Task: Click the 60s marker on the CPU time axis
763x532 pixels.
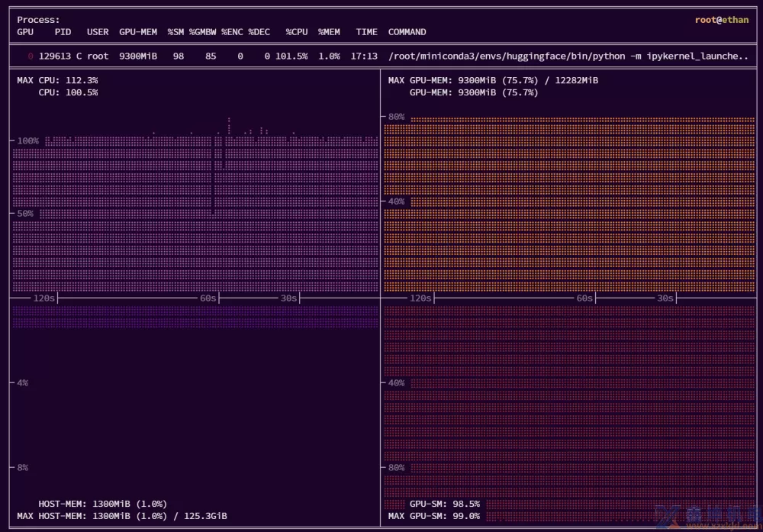Action: 208,298
